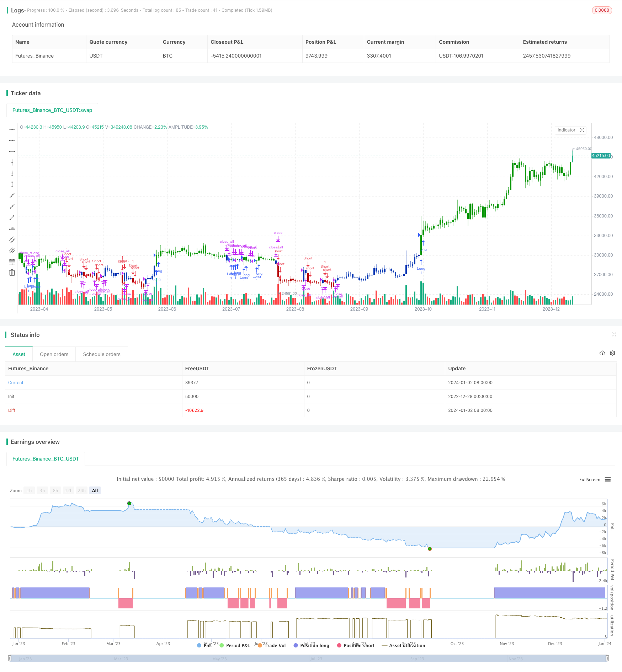
Task: Grab the left handle of range navigator
Action: coord(10,658)
